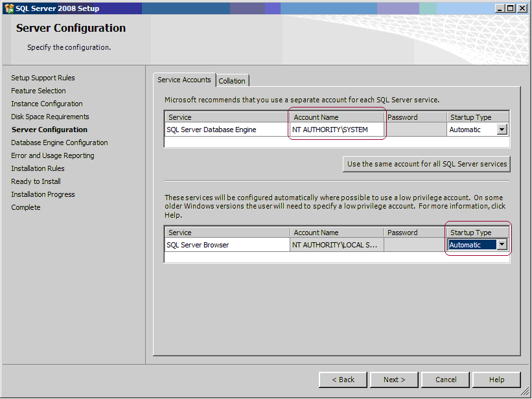Select Server Configuration step in sidebar
Viewport: 532px width, 399px height.
pos(49,130)
